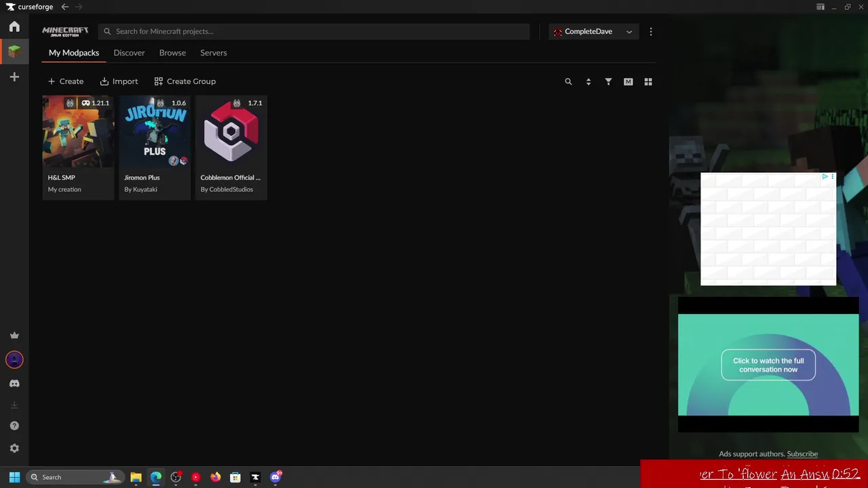
Task: Switch to the Discover tab
Action: (x=129, y=53)
